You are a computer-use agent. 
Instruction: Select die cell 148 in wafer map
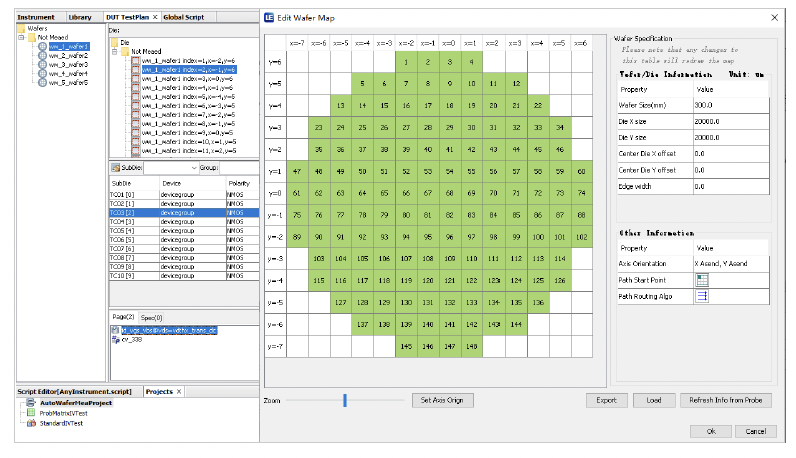472,346
